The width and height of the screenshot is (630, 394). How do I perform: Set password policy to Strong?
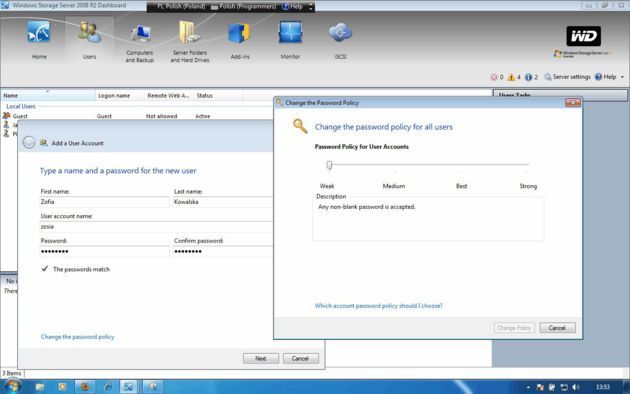pyautogui.click(x=528, y=186)
